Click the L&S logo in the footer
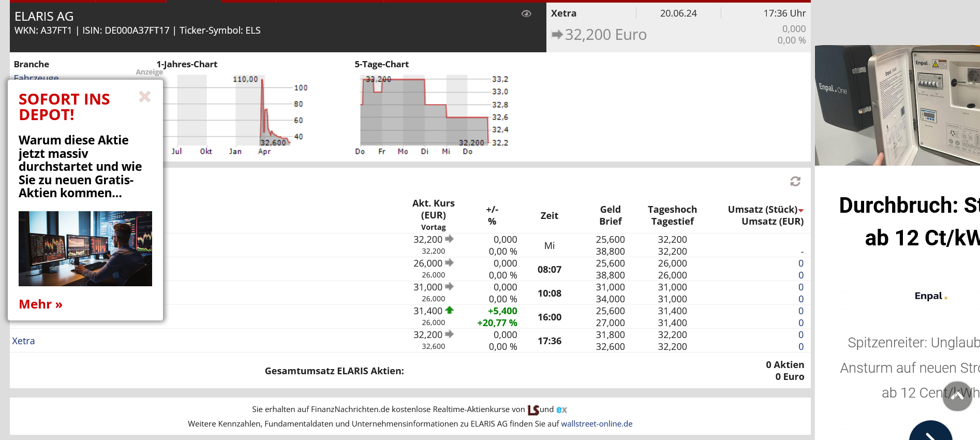This screenshot has height=440, width=980. pos(533,409)
